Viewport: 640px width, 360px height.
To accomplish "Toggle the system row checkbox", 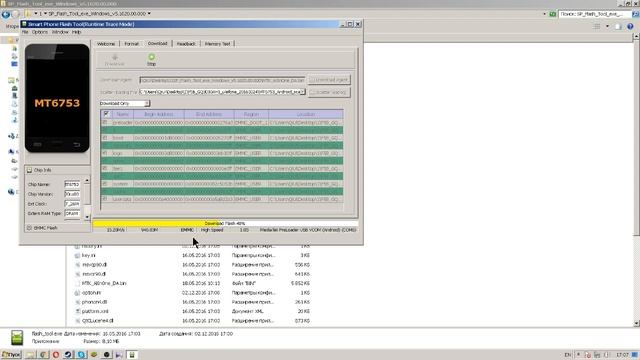I will (105, 184).
